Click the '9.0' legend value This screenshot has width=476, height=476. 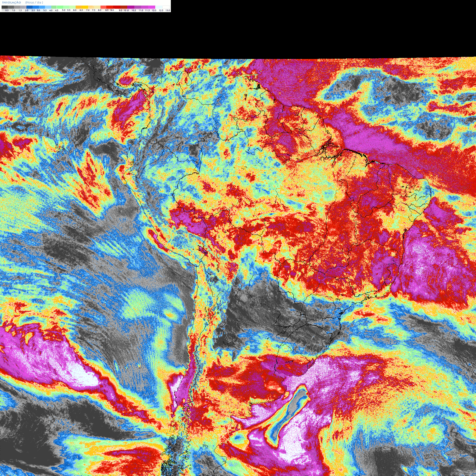112,10
